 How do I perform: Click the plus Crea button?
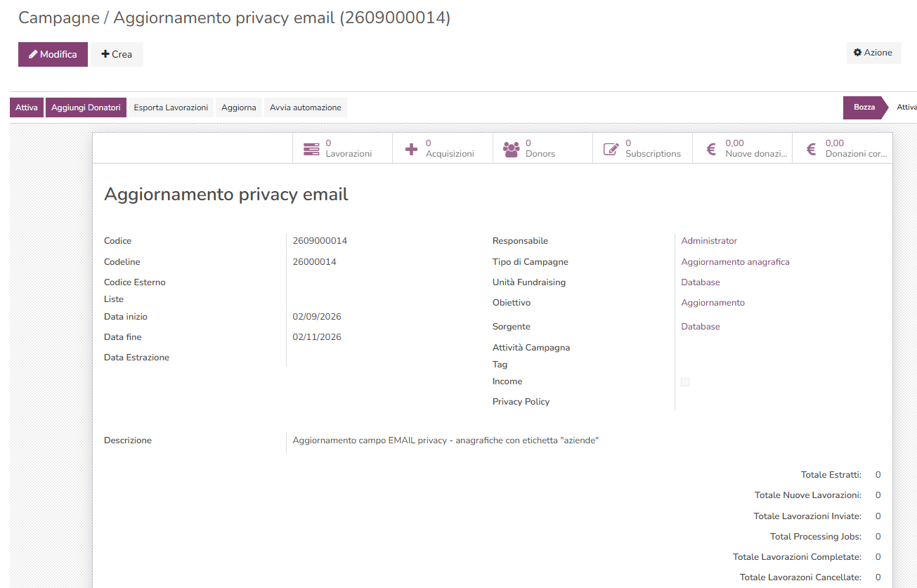click(117, 54)
